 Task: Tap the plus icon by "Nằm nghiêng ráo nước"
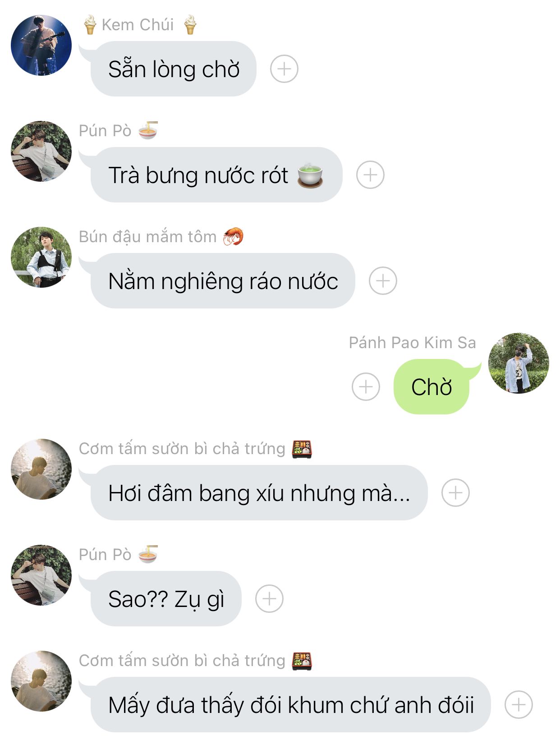[383, 281]
